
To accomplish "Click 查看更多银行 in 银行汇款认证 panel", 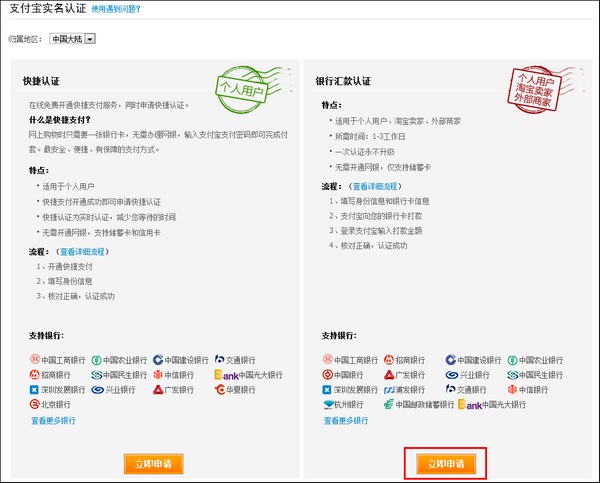I will point(346,421).
